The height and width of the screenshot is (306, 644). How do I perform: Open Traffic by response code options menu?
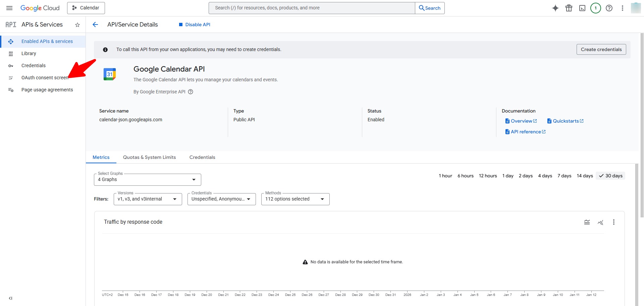click(614, 222)
